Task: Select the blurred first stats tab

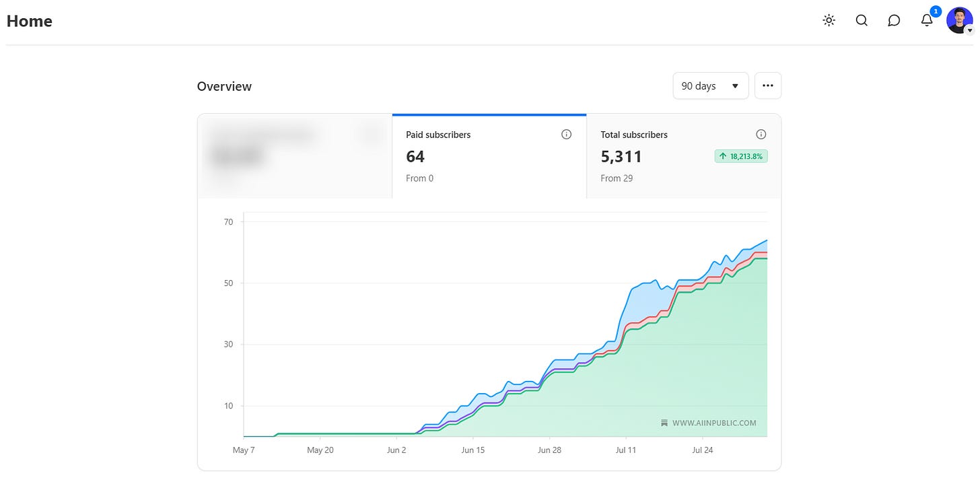Action: click(x=295, y=156)
